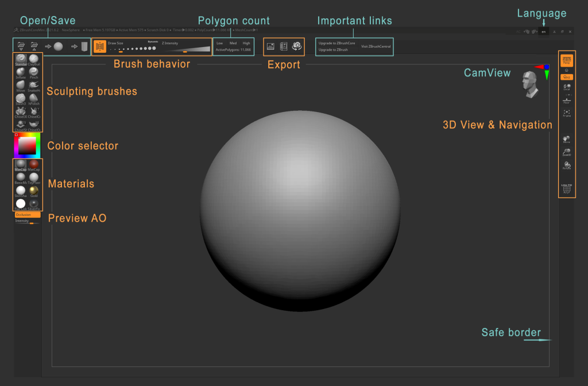Pick the SnakeHook brush
This screenshot has width=588, height=386.
(34, 86)
